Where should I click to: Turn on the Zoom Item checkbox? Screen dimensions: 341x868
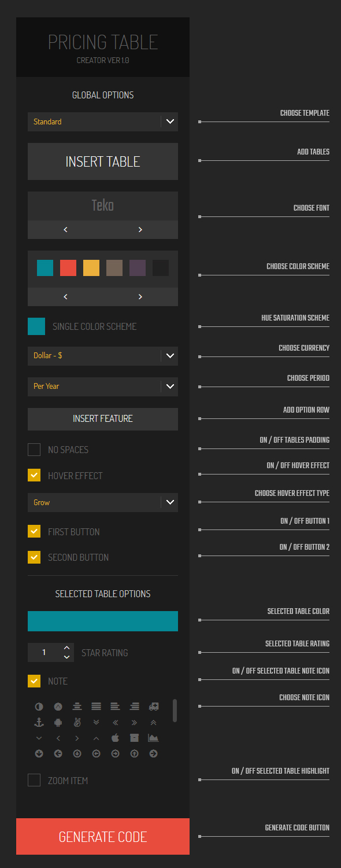coord(34,780)
